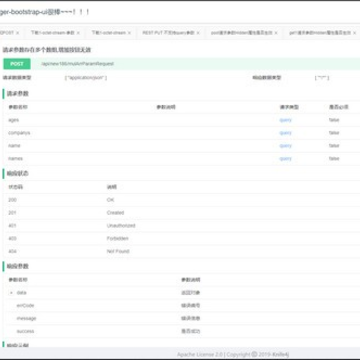Click the 'Unauthorized' status description
The width and height of the screenshot is (360, 360).
point(121,226)
